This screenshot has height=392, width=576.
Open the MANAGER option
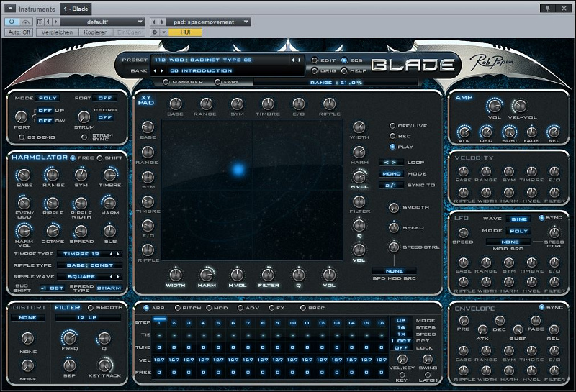(x=166, y=82)
